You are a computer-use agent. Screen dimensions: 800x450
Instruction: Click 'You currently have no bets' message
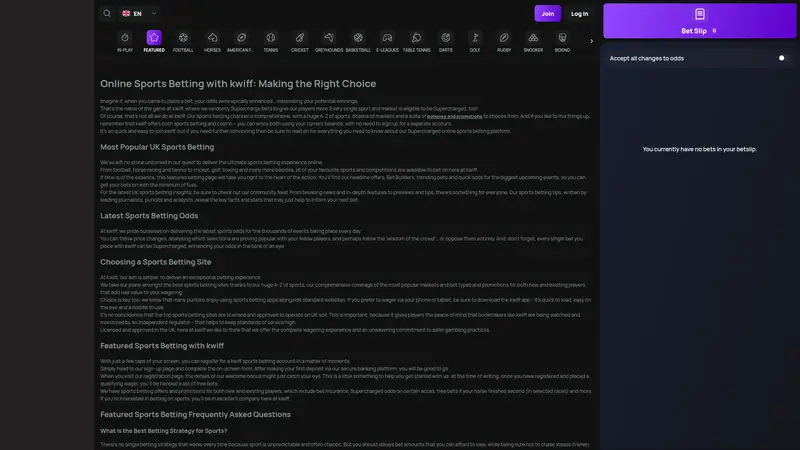click(699, 149)
